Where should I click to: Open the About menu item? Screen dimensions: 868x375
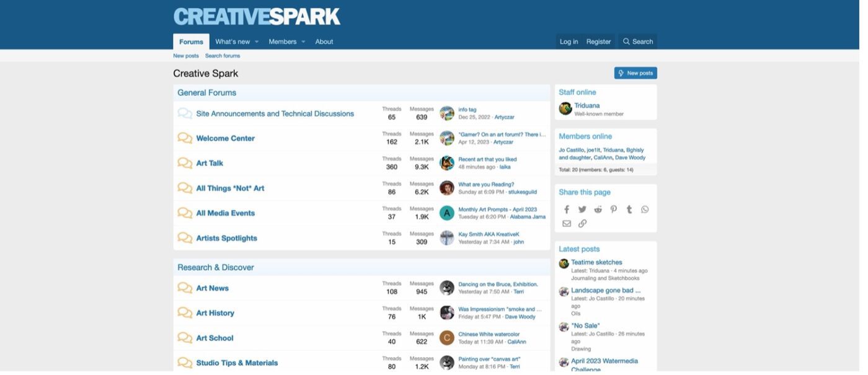click(324, 42)
